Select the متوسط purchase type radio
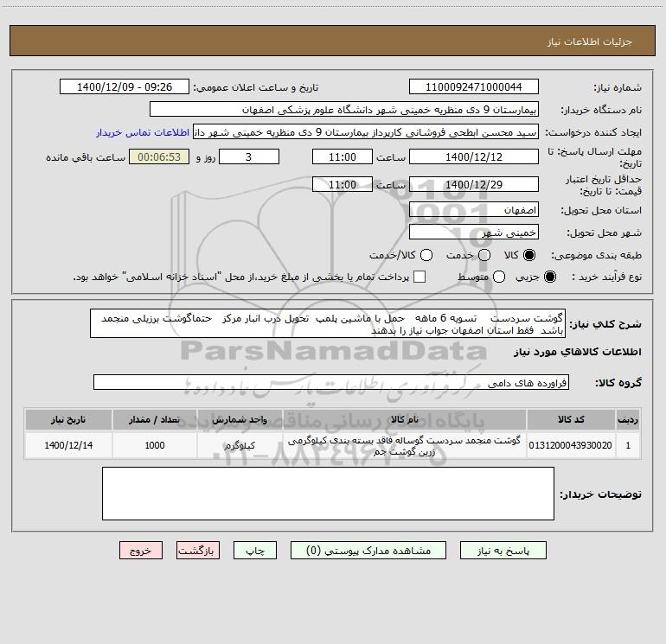Viewport: 666px width, 644px height. [499, 277]
